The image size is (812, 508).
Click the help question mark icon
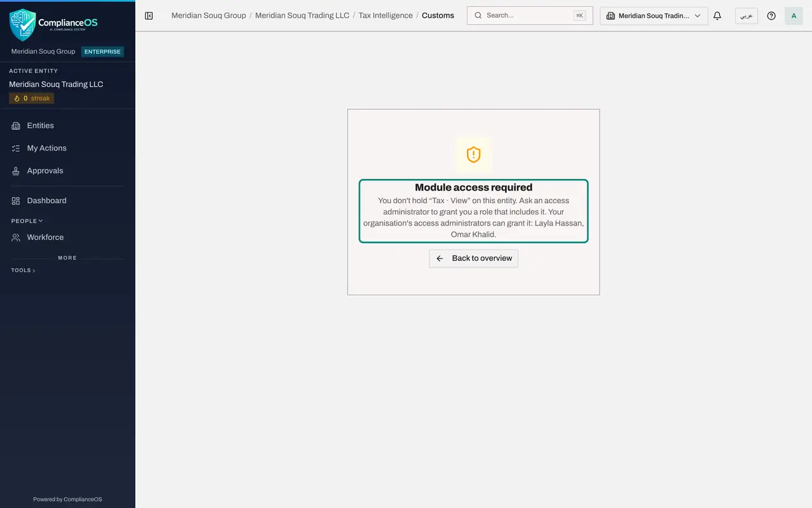click(771, 16)
